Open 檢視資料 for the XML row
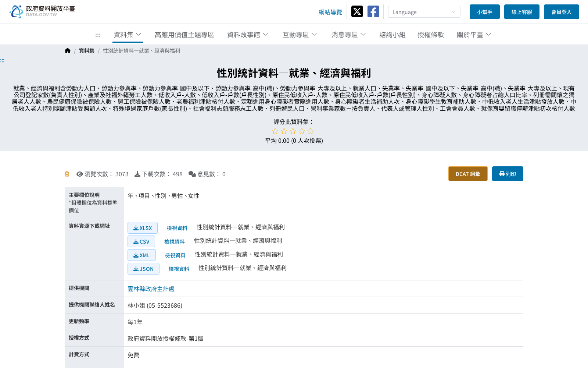 (175, 255)
